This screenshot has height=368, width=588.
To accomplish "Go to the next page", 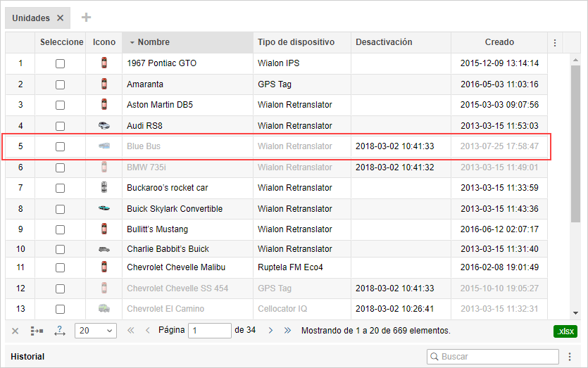I will click(x=270, y=331).
